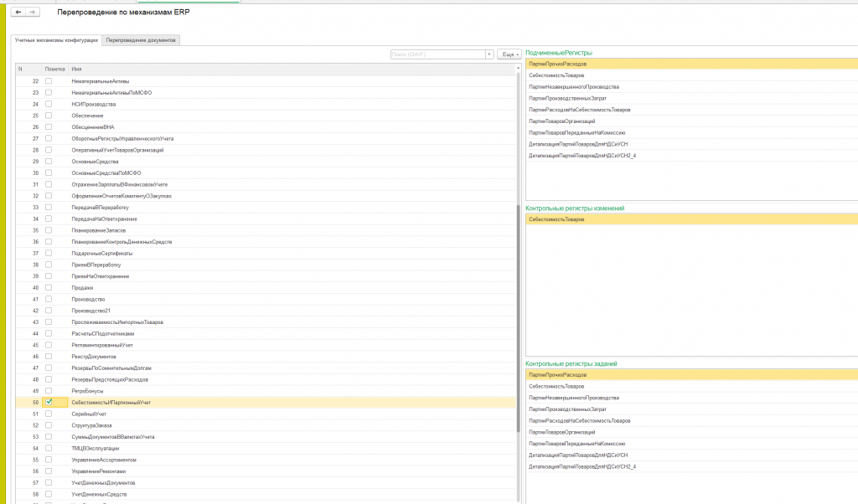Image resolution: width=858 pixels, height=504 pixels.
Task: Click the ПодарочныеСертификаты row
Action: [x=266, y=253]
